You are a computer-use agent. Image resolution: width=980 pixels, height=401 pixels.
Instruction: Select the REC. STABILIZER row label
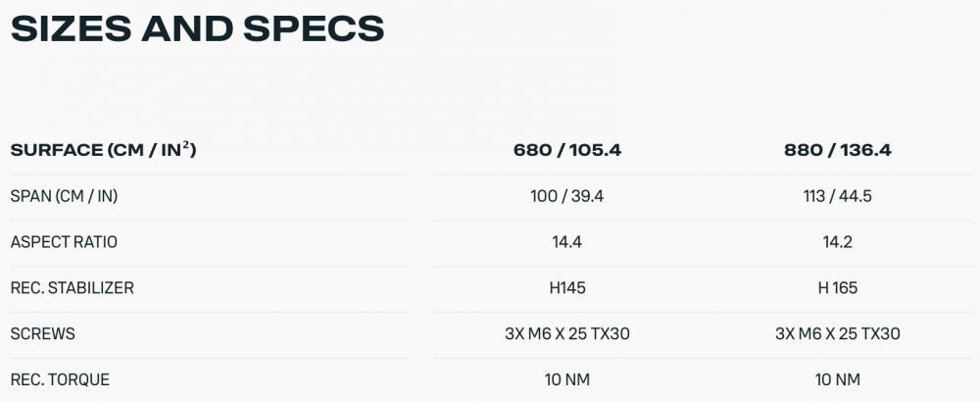72,288
